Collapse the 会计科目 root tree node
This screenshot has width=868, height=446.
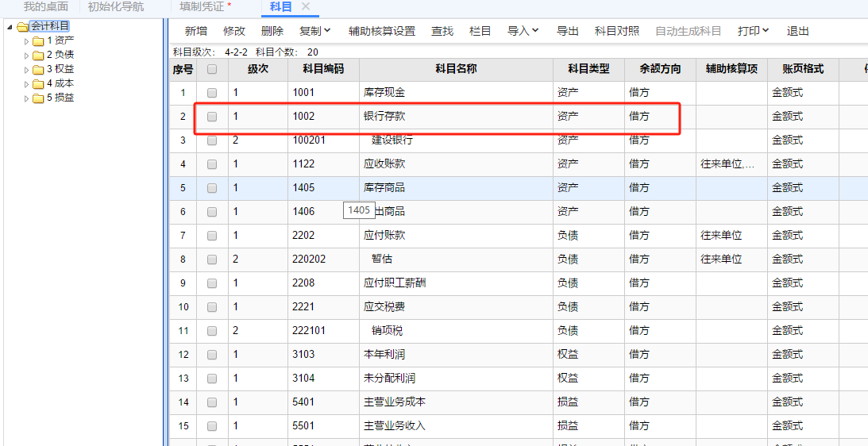[10, 27]
